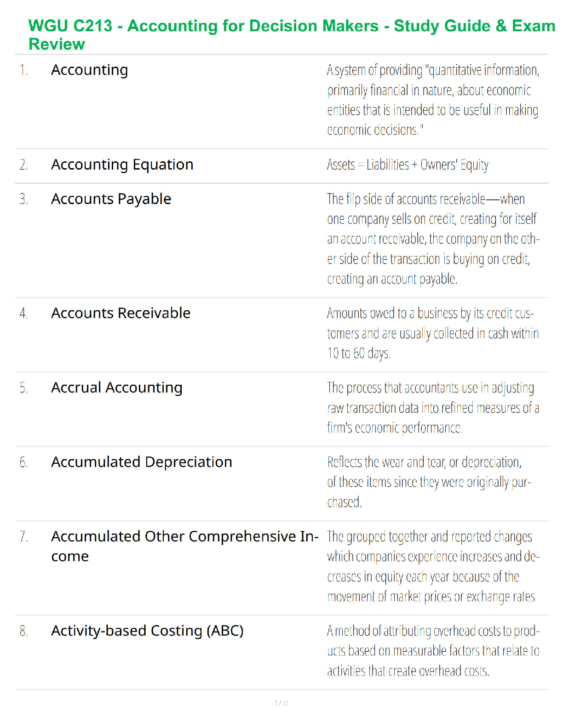Select the "Accrual Accounting" term
Image resolution: width=563 pixels, height=728 pixels.
tap(117, 388)
